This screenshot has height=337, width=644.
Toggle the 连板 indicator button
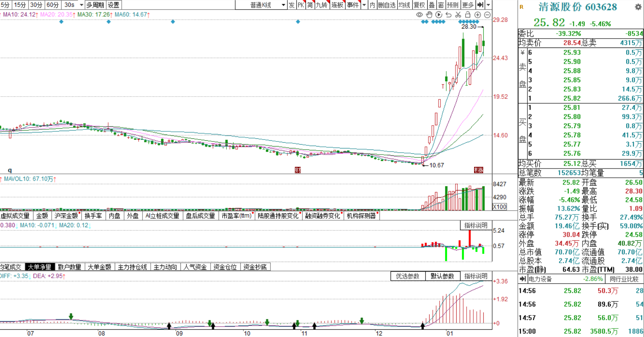(x=337, y=5)
